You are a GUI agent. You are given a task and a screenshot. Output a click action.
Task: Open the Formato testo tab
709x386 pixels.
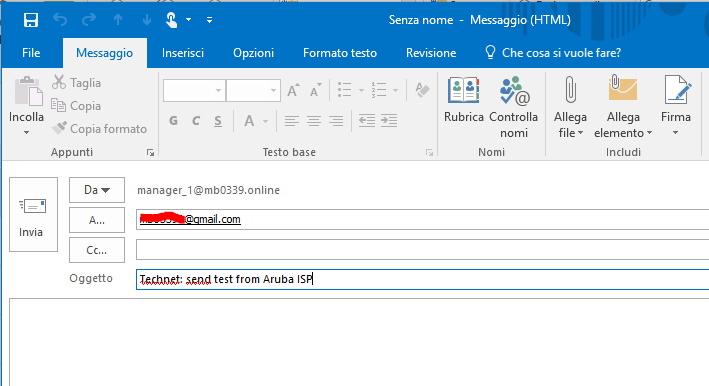point(340,53)
